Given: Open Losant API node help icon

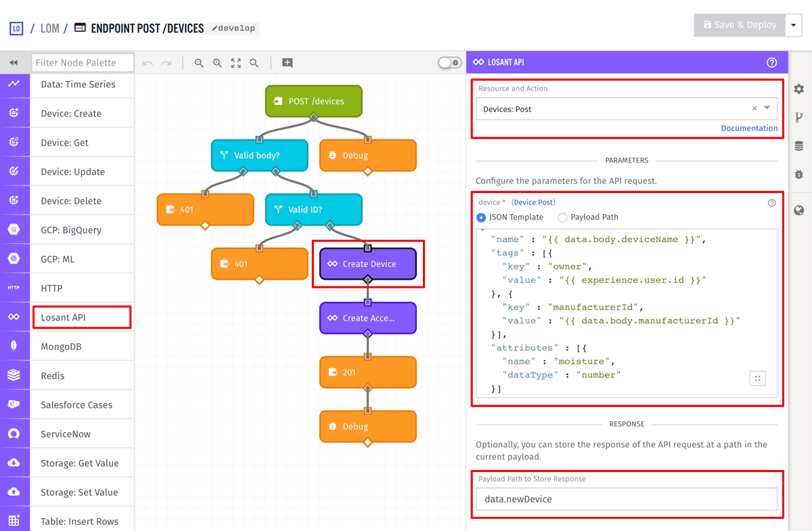Looking at the screenshot, I should (771, 62).
